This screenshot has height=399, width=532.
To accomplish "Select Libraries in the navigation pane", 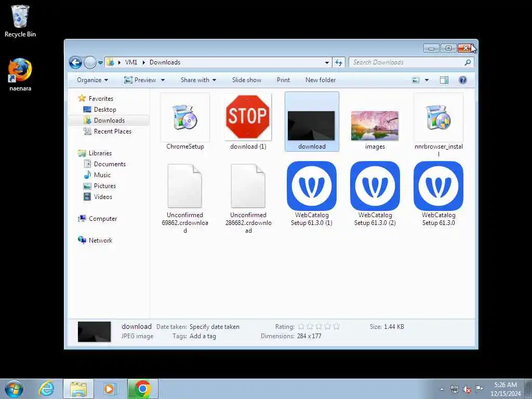I will point(100,153).
